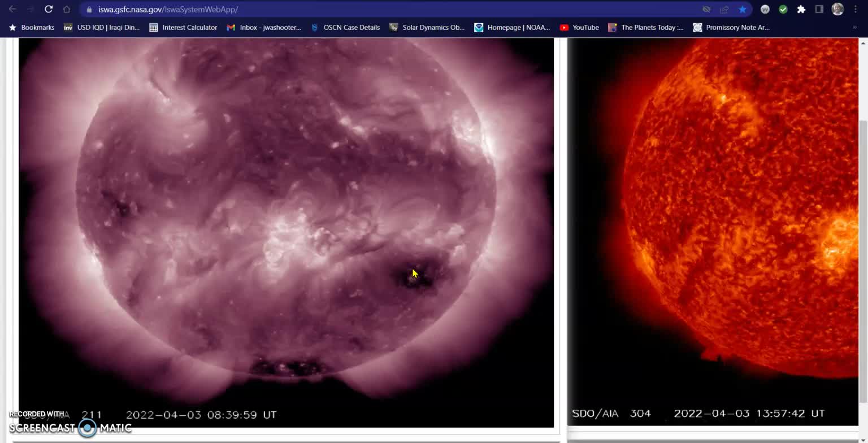Open the OSCN Case Details bookmark
Viewport: 868px width, 443px height.
pos(345,27)
